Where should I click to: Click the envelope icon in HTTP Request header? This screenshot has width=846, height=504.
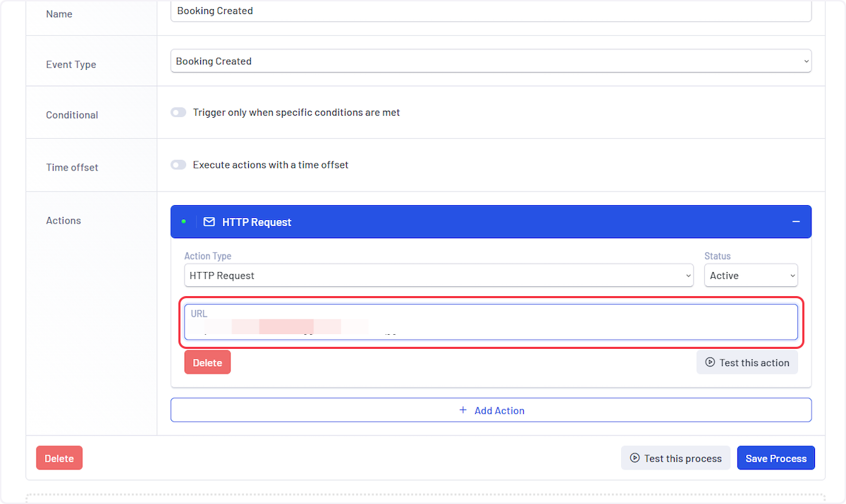(x=209, y=222)
